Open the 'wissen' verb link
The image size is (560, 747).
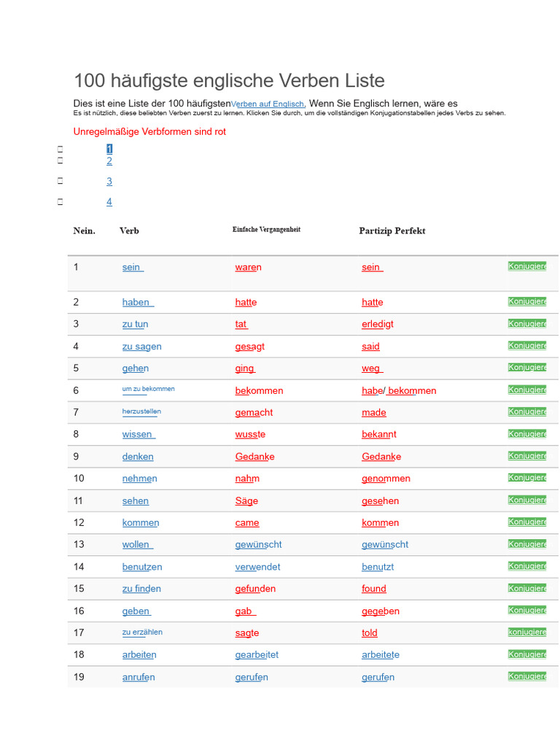139,435
